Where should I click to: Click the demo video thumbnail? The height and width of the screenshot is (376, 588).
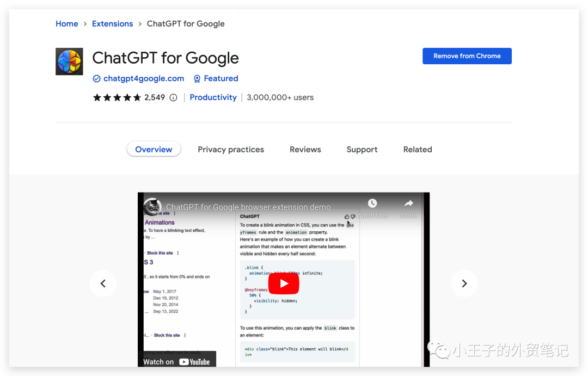(284, 280)
